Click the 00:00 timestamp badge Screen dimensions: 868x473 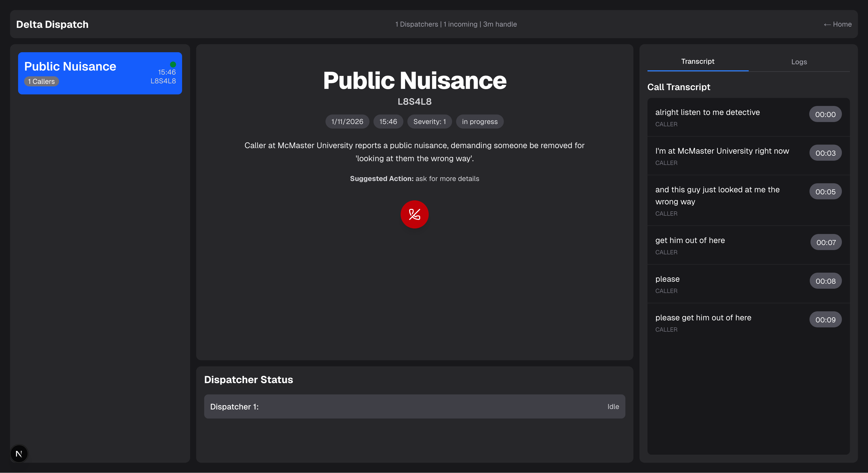(825, 114)
